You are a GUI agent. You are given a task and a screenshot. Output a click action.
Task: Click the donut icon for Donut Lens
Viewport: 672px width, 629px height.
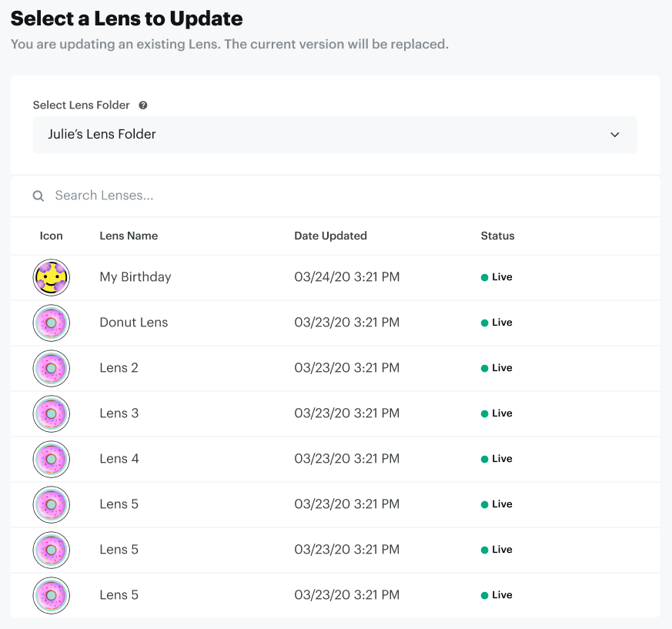[x=52, y=323]
